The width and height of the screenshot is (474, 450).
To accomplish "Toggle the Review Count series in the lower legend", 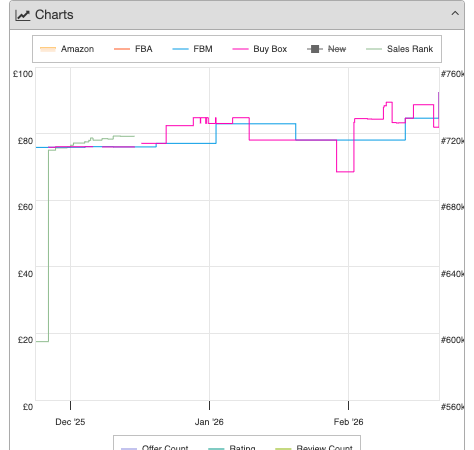I will pyautogui.click(x=314, y=447).
